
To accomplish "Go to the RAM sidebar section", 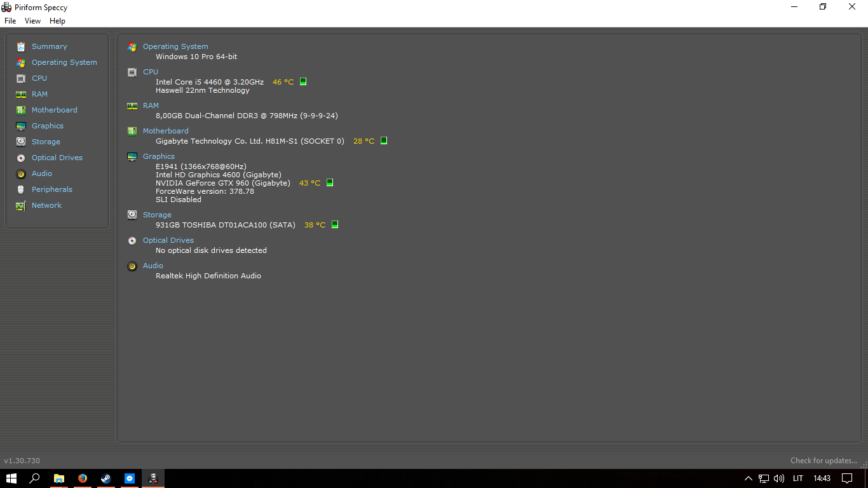I will [x=39, y=94].
